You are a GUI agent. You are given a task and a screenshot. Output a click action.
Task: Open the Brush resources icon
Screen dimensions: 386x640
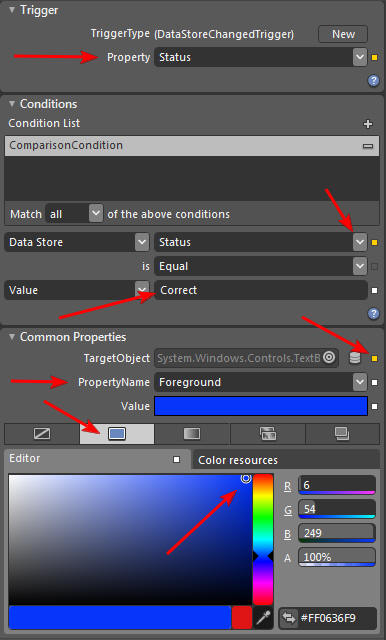pyautogui.click(x=342, y=433)
